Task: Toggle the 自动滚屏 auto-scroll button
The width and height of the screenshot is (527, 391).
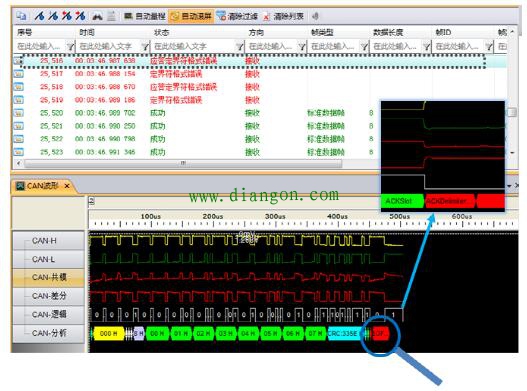Action: click(x=191, y=16)
